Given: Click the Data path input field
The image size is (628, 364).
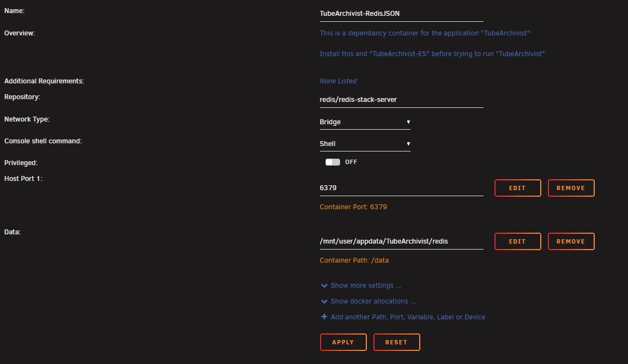Looking at the screenshot, I should [401, 241].
